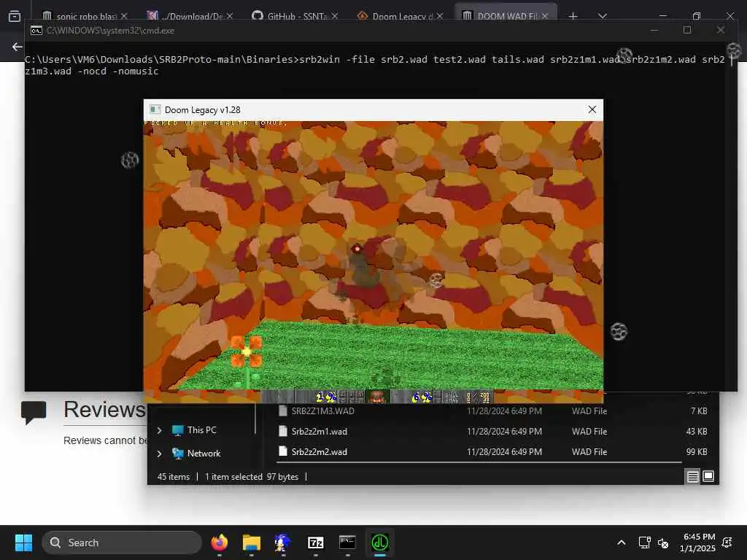Open the browser list-all-tabs dropdown
Viewport: 747px width, 560px height.
point(603,16)
